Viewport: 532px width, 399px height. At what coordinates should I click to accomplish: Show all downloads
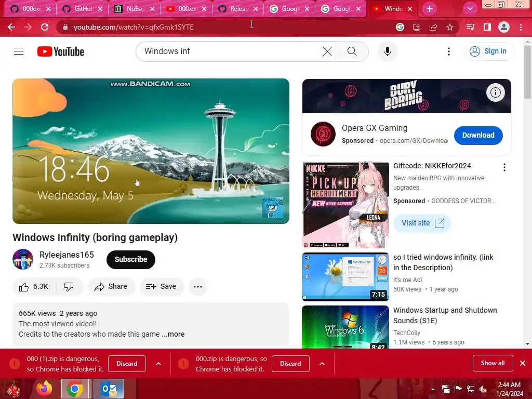click(493, 363)
